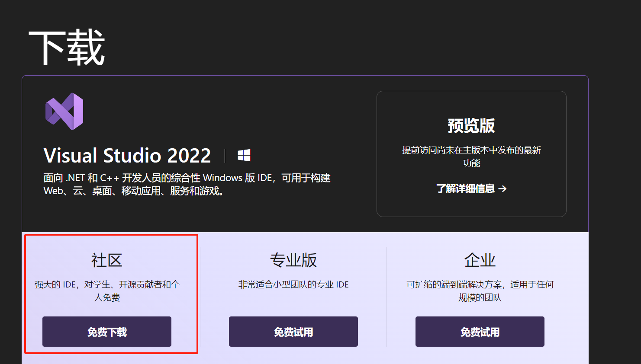Click the 强大的 IDE 对学生 community description

click(107, 291)
